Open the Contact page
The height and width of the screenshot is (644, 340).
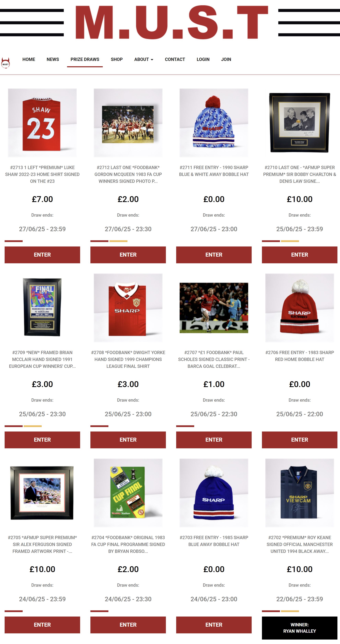[x=175, y=60]
